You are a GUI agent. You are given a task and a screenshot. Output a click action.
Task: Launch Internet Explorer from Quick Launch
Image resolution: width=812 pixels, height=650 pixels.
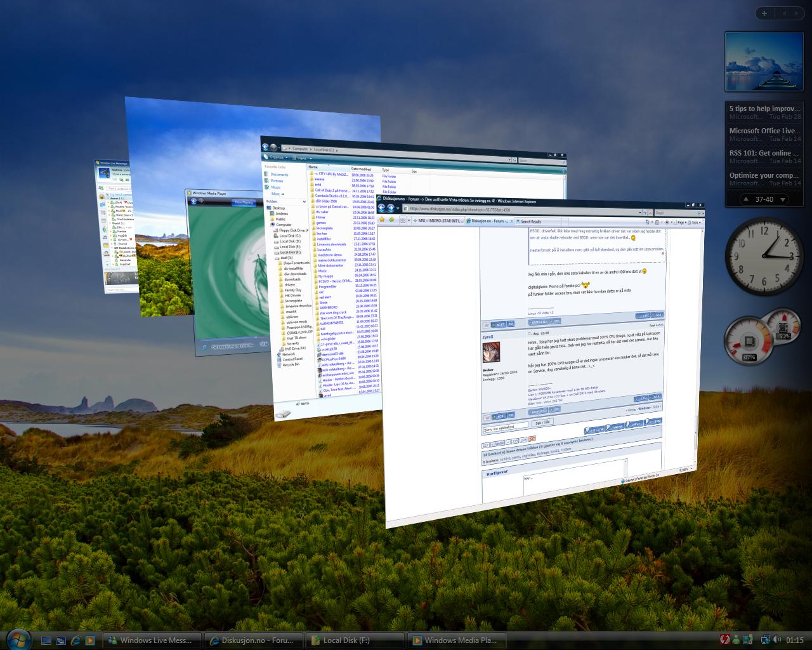pos(75,640)
